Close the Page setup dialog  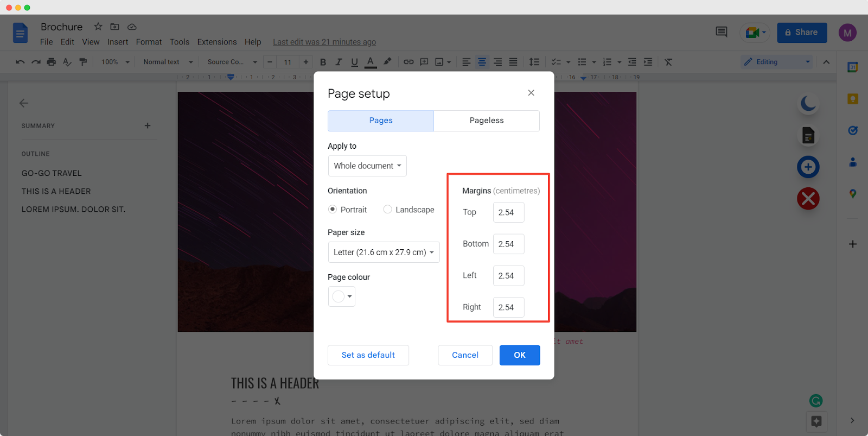click(x=531, y=93)
